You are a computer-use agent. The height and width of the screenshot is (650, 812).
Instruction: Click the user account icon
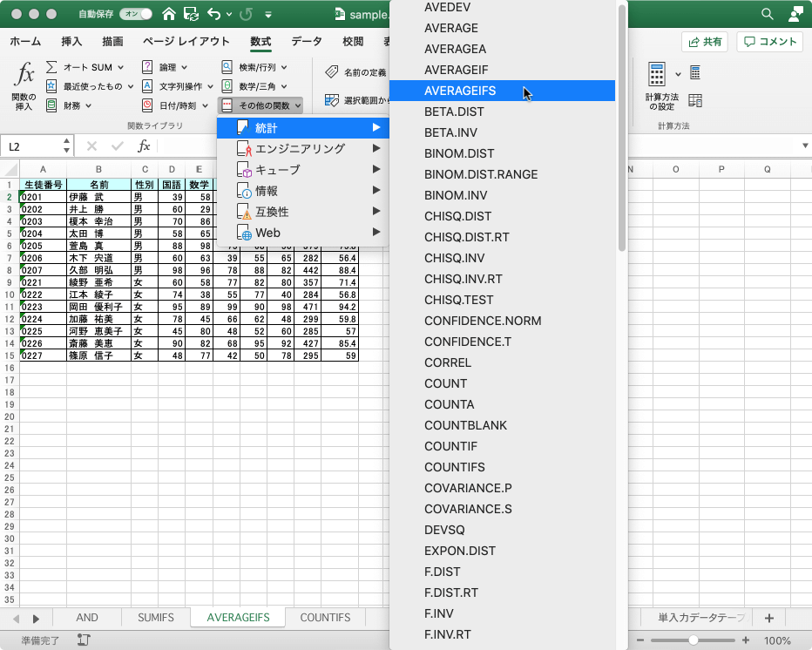(795, 14)
